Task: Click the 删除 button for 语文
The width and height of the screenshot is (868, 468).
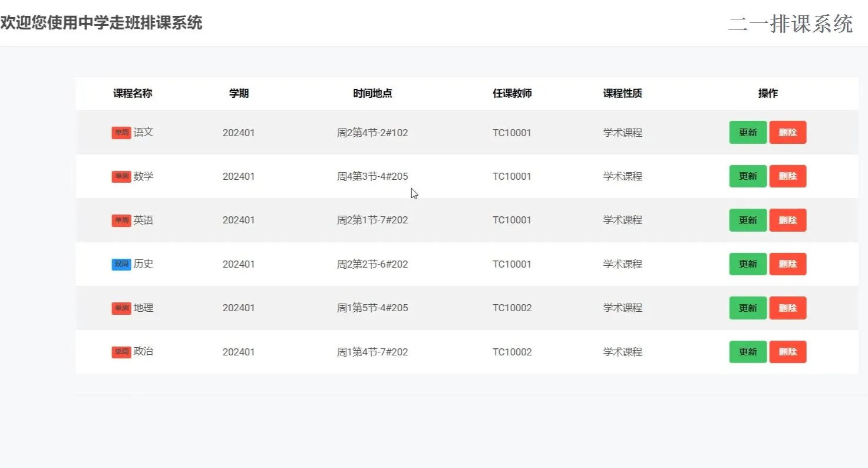Action: pyautogui.click(x=788, y=133)
